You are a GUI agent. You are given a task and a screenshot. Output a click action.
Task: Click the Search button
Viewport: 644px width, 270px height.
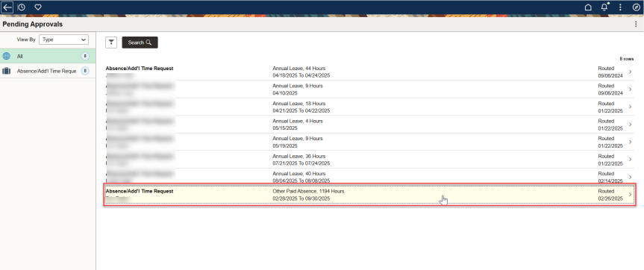point(140,43)
